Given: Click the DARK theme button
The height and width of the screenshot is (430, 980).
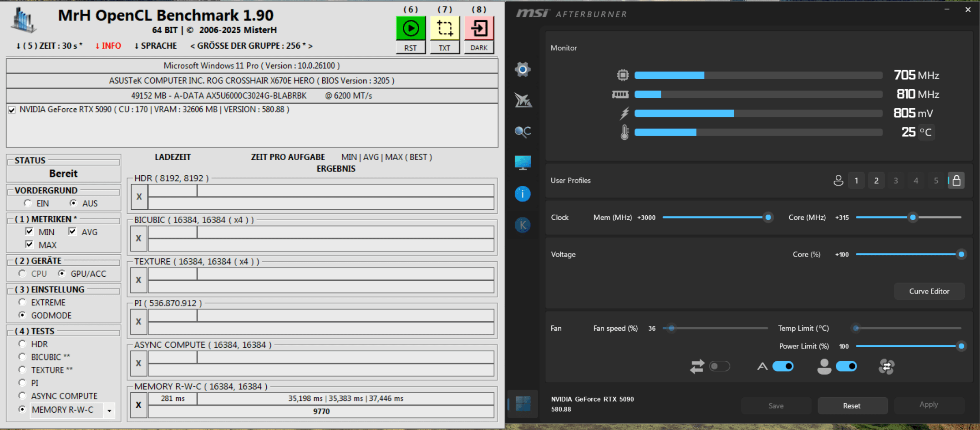Looking at the screenshot, I should pos(479,48).
